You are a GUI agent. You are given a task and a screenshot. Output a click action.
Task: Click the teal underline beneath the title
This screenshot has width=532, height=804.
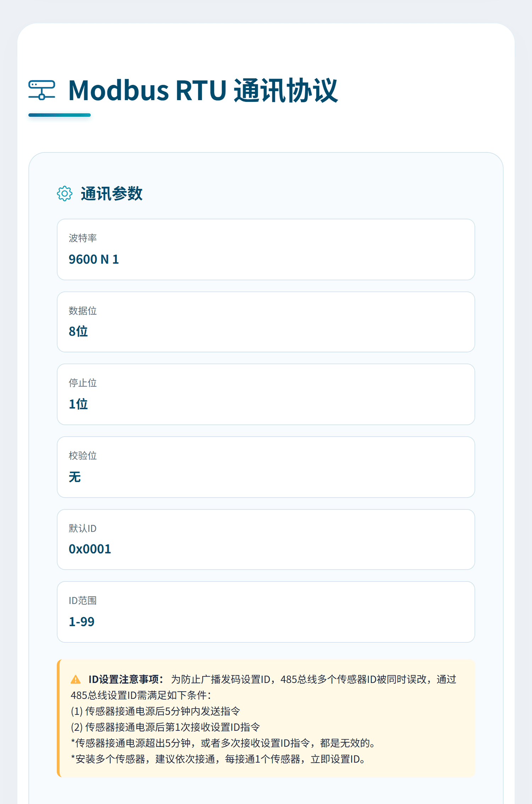tap(60, 115)
